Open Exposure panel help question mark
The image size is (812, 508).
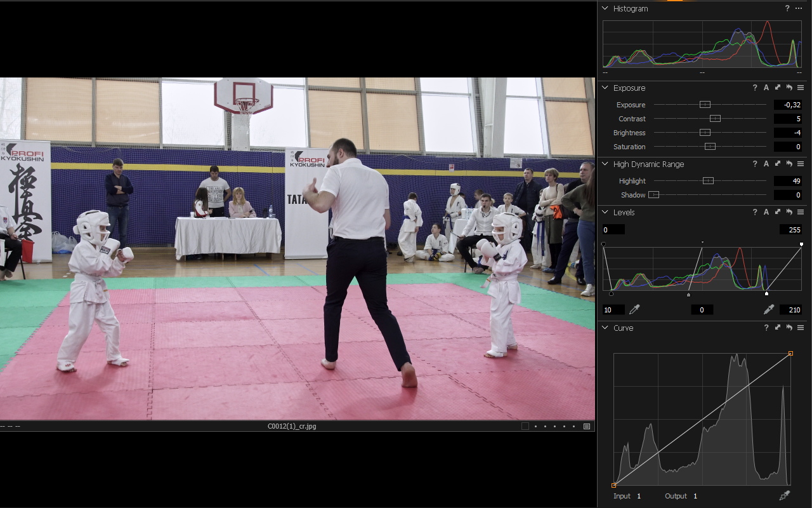coord(755,88)
